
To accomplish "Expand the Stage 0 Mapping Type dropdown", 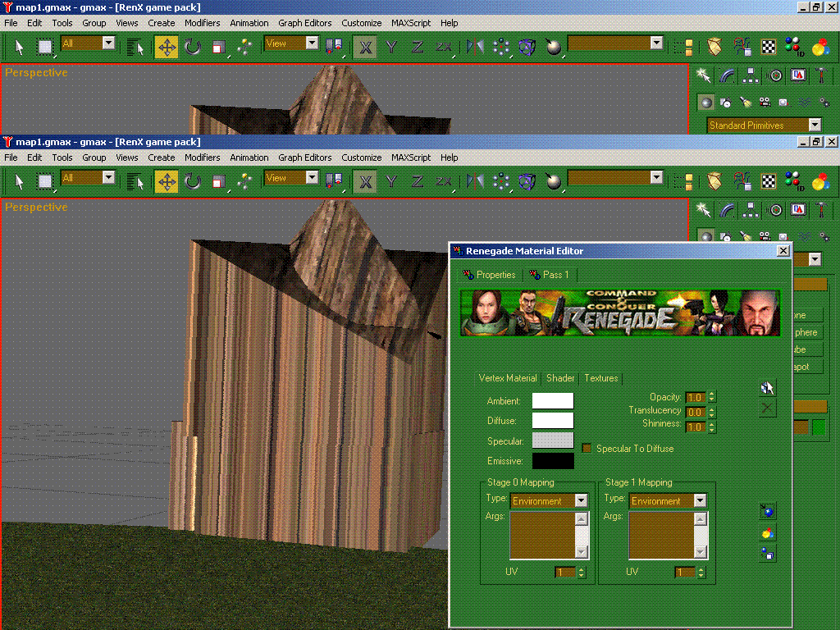I will click(x=581, y=500).
